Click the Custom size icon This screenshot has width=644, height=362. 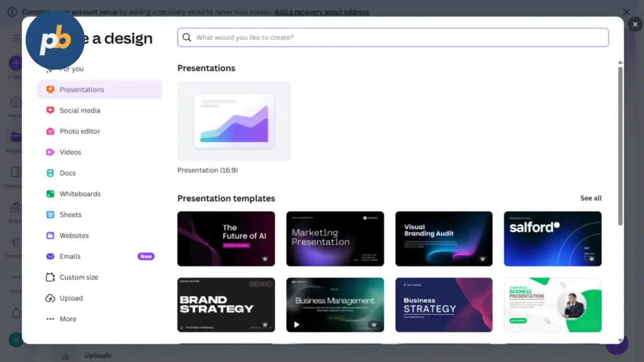tap(50, 277)
